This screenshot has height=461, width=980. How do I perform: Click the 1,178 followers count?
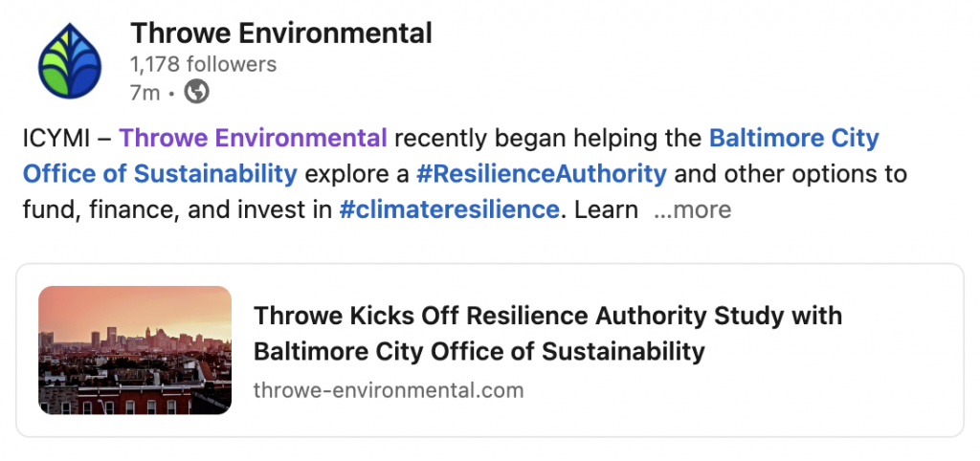point(203,64)
